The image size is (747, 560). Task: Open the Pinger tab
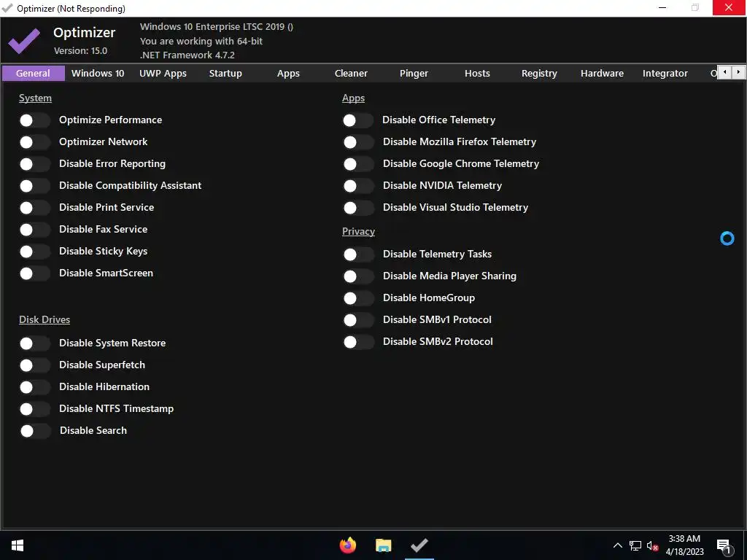(414, 74)
